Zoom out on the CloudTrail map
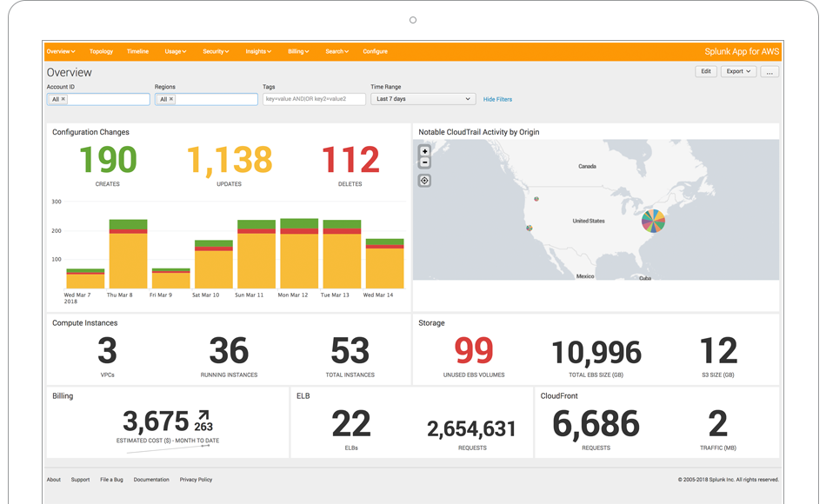The image size is (826, 504). click(x=424, y=162)
